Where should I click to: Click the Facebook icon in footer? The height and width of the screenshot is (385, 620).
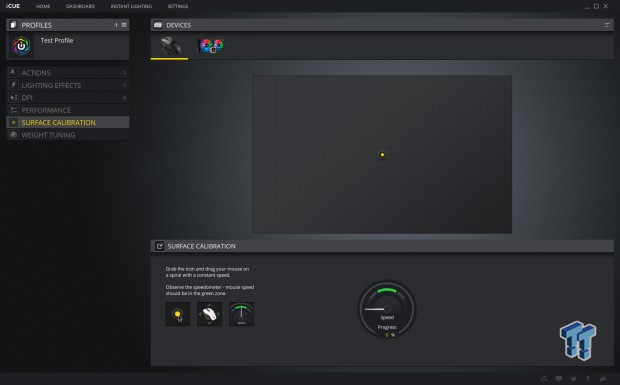588,379
